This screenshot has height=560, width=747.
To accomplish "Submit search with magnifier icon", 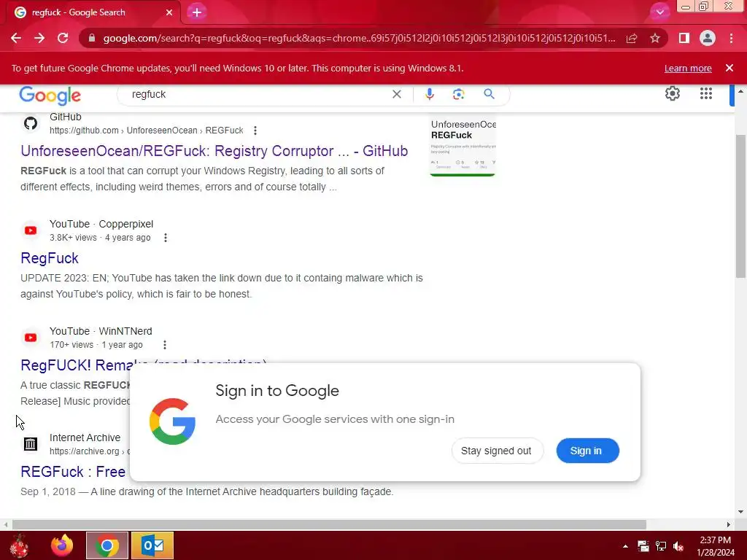I will point(489,94).
